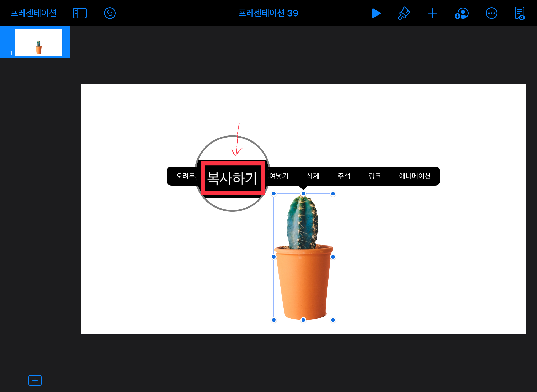
Task: Choose 주석 in the context menu
Action: (343, 176)
